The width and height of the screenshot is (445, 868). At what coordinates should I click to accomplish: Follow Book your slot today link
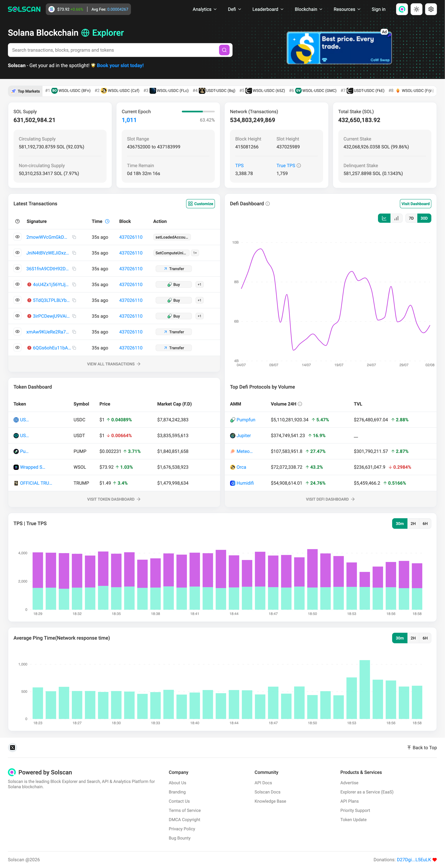[x=120, y=65]
